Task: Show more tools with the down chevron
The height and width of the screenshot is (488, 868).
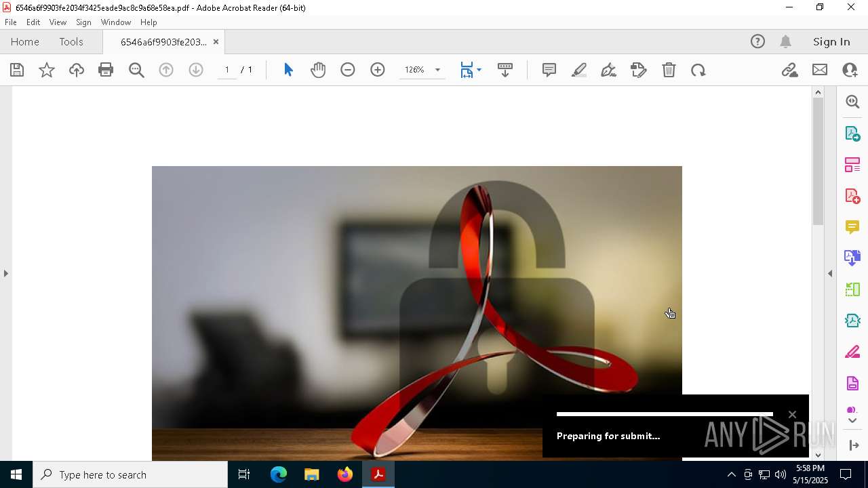Action: 852,421
